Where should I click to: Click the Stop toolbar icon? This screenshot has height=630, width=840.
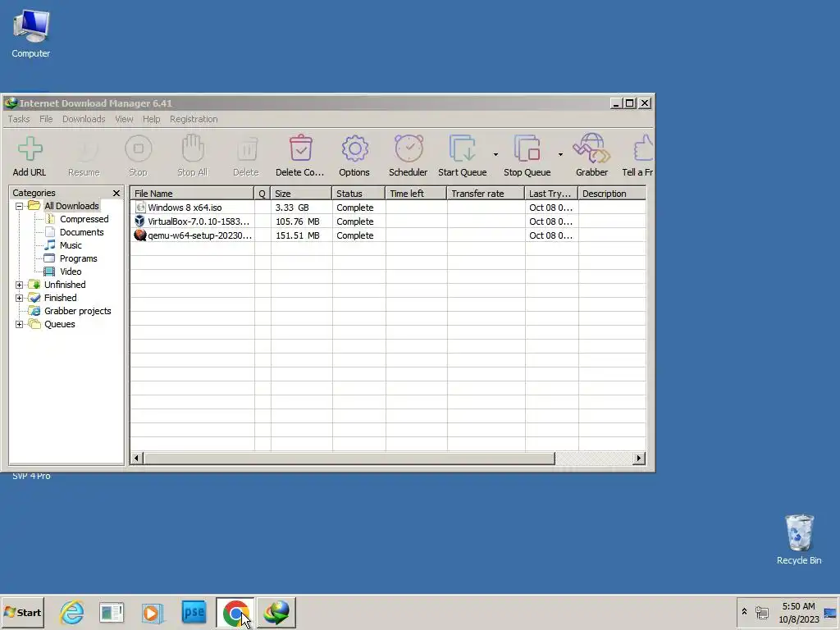click(x=138, y=148)
